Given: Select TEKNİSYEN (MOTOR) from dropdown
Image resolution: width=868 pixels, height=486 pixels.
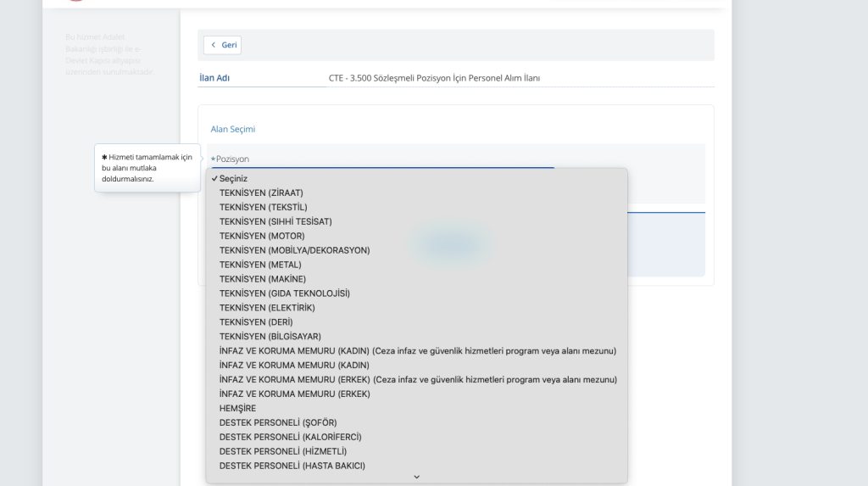Looking at the screenshot, I should pyautogui.click(x=262, y=236).
